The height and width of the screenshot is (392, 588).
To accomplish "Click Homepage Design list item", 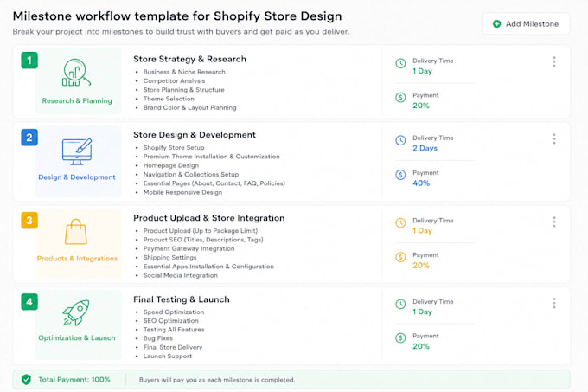I will click(171, 166).
